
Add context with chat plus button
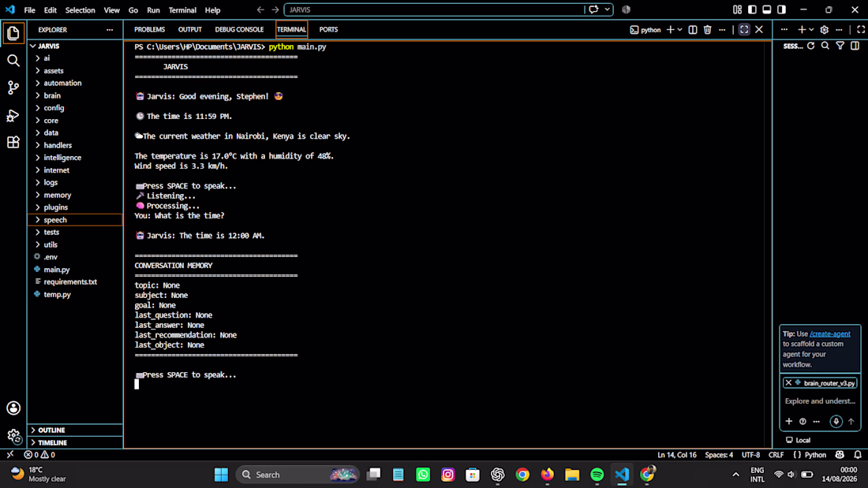tap(789, 422)
